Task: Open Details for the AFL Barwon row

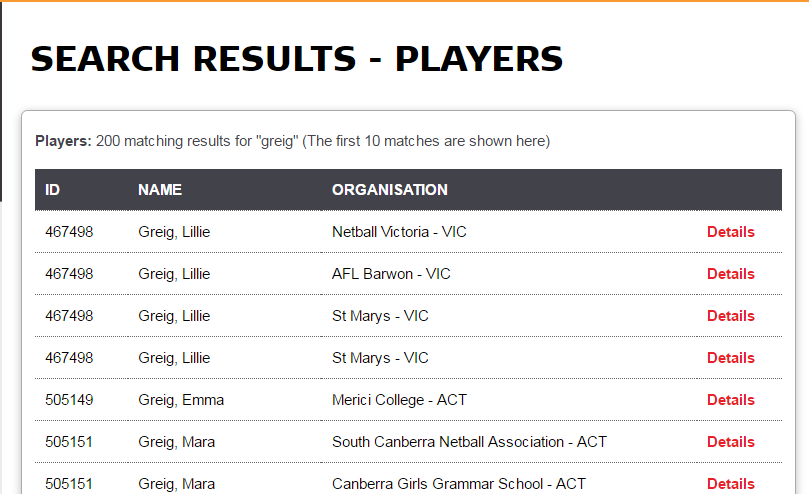Action: pyautogui.click(x=731, y=274)
